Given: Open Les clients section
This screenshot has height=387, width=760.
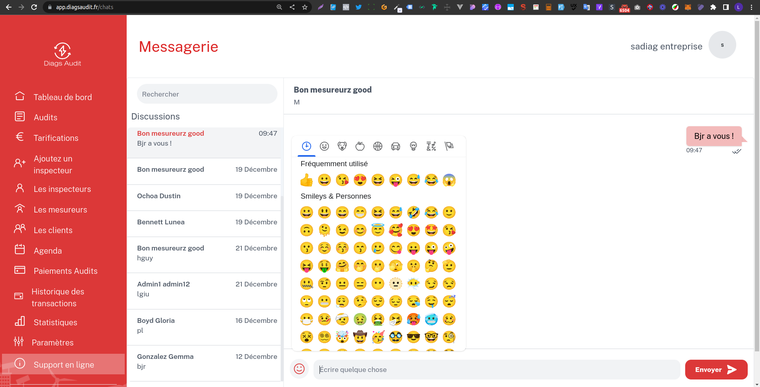Looking at the screenshot, I should (x=53, y=230).
